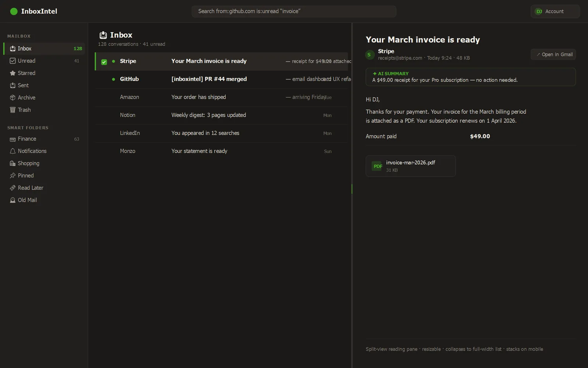Viewport: 588px width, 368px height.
Task: Click the unread dot on GitHub row
Action: pos(114,79)
